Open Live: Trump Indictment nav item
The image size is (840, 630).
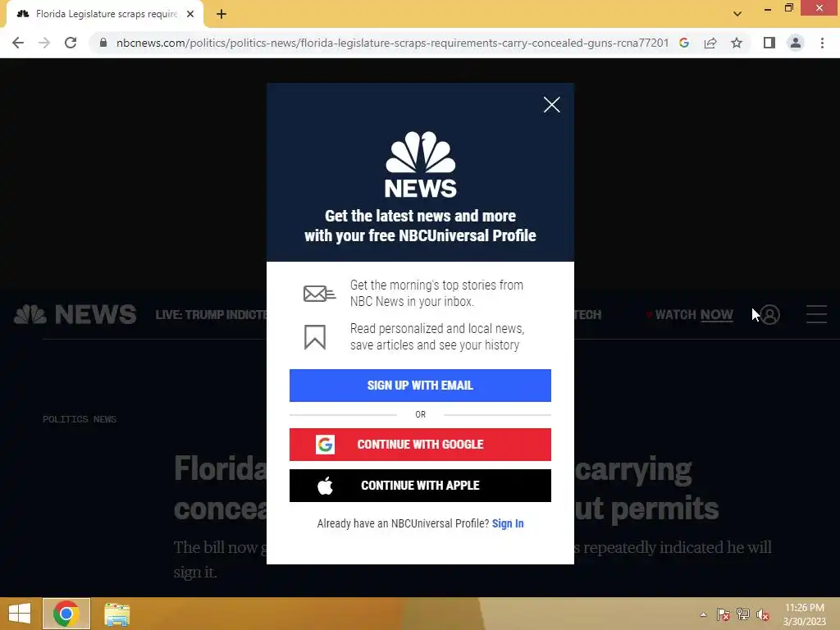click(x=211, y=314)
